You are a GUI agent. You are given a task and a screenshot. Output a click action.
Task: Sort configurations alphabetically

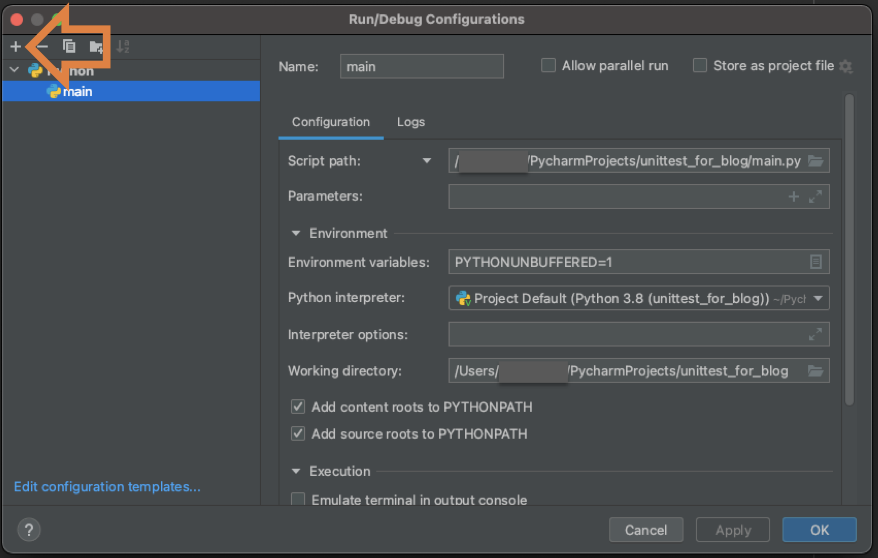(x=123, y=46)
